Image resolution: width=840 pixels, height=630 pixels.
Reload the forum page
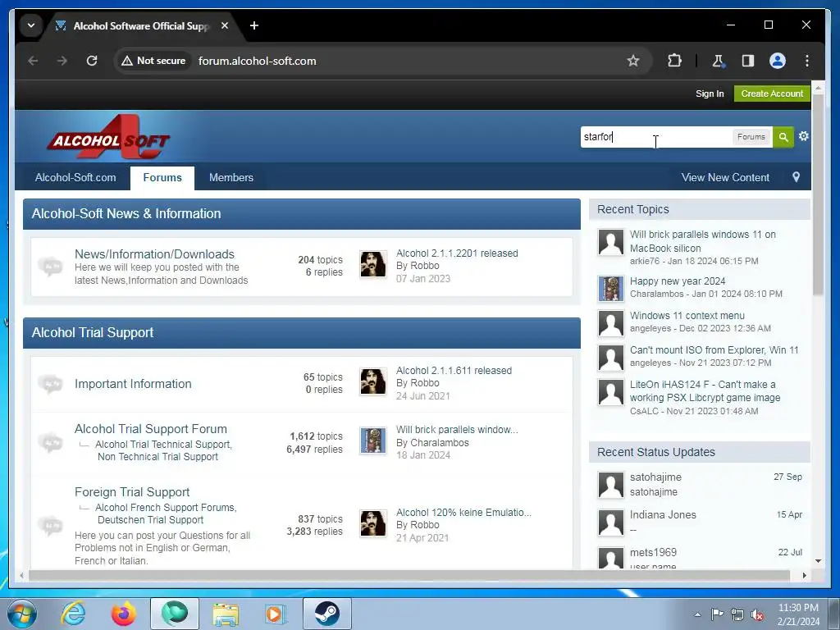[92, 61]
